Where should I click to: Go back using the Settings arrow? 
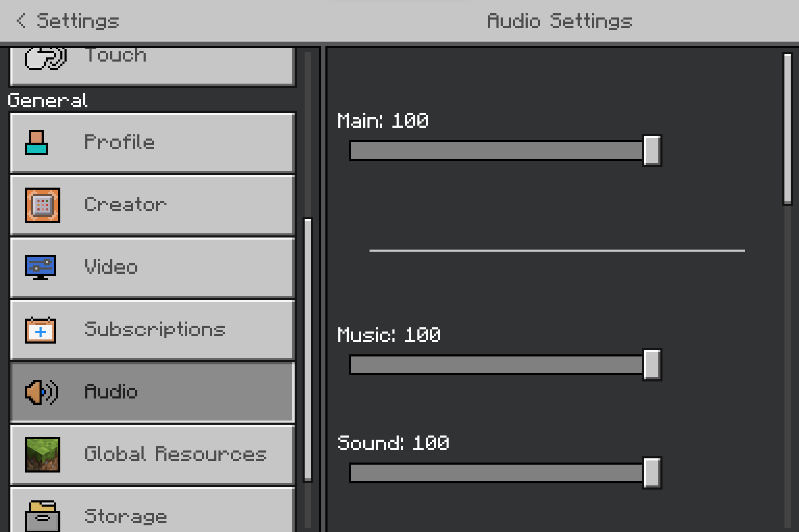point(21,21)
